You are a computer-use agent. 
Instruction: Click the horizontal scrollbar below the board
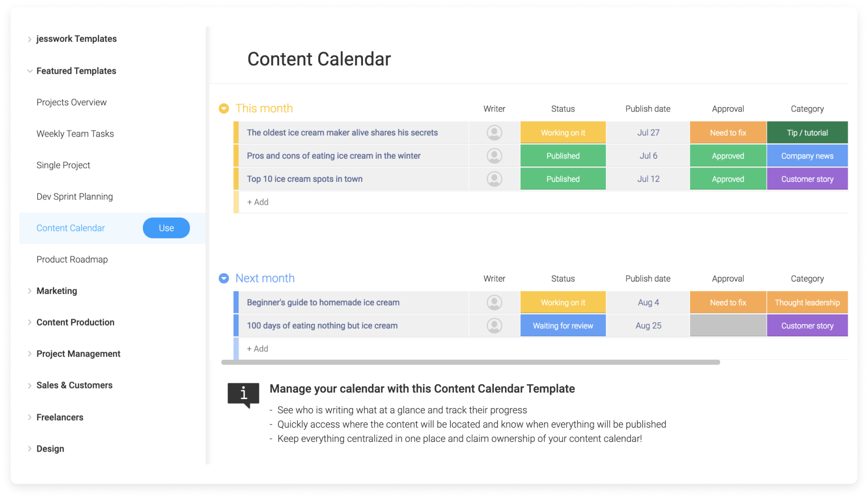[471, 362]
